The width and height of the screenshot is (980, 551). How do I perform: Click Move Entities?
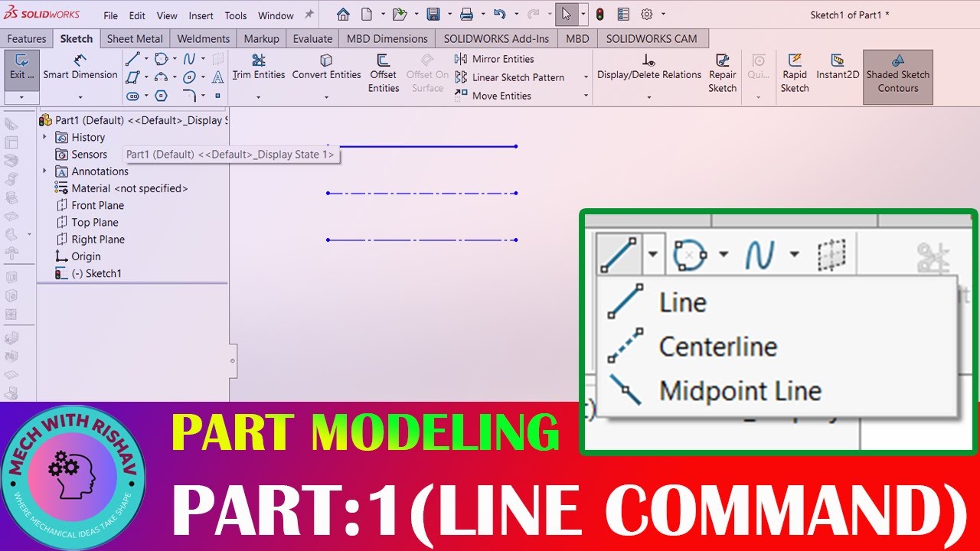click(492, 96)
